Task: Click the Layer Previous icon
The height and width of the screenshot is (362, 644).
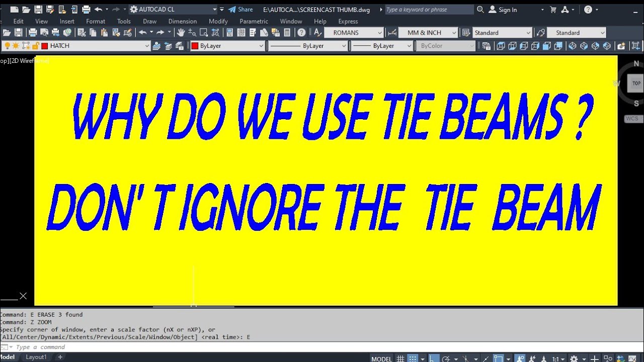Action: click(168, 46)
